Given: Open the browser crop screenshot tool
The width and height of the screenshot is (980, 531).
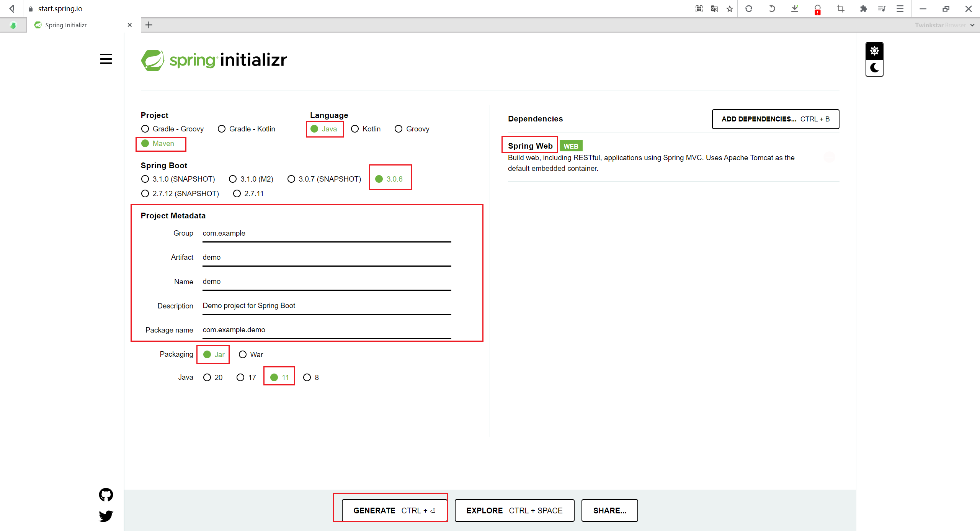Looking at the screenshot, I should pyautogui.click(x=841, y=8).
